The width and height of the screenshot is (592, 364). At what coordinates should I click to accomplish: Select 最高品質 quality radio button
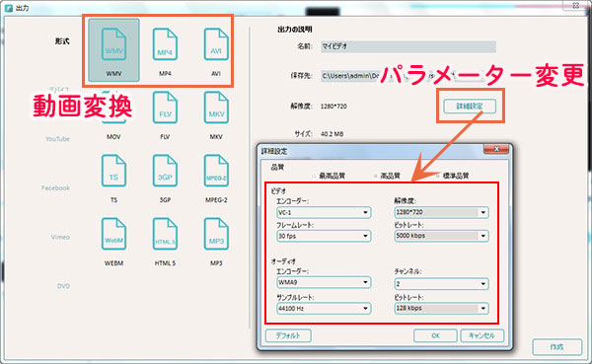[x=314, y=176]
